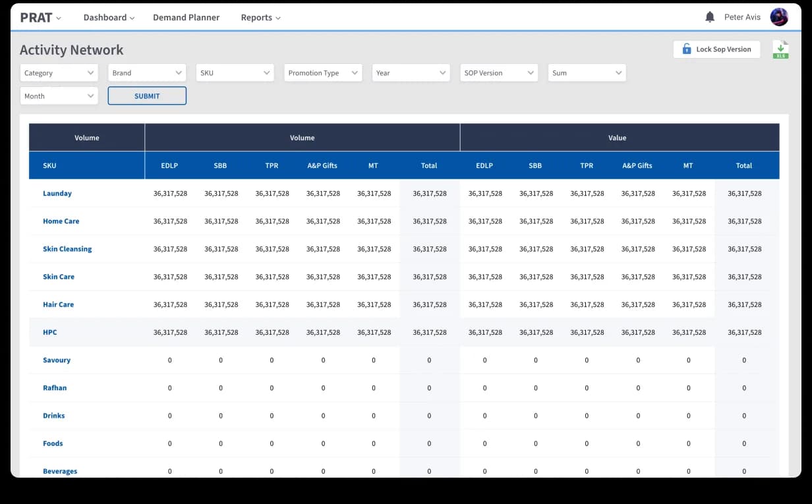Open the notifications bell
The height and width of the screenshot is (504, 812).
[x=710, y=17]
